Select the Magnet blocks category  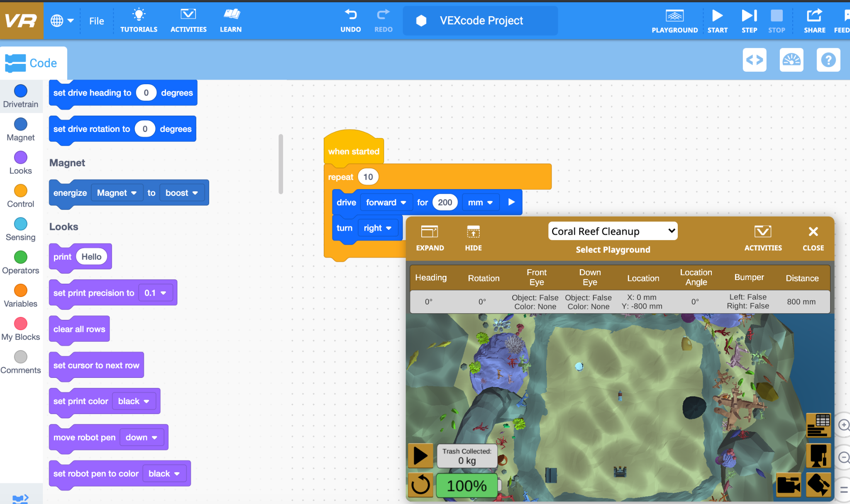click(21, 129)
